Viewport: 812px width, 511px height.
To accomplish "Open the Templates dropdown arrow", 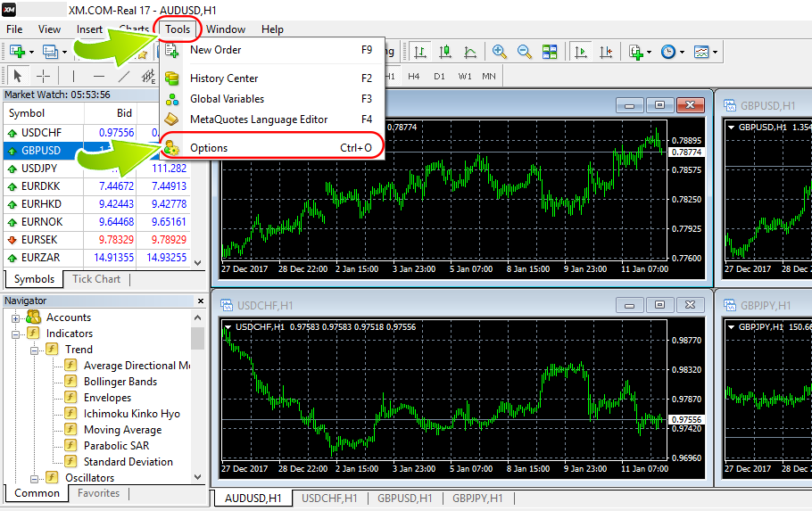I will (715, 52).
